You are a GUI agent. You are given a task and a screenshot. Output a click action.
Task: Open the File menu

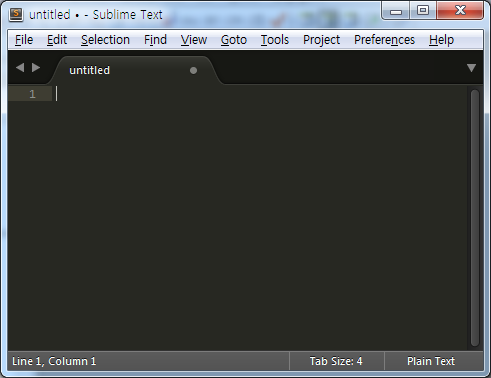click(24, 40)
